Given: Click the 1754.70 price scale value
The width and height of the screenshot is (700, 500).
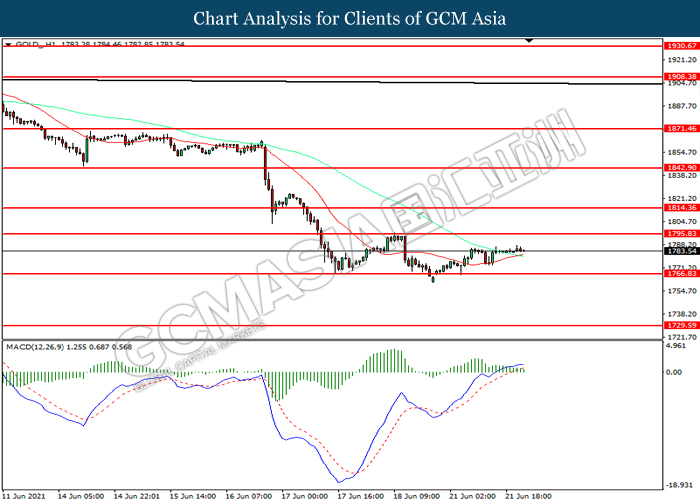Looking at the screenshot, I should 682,291.
